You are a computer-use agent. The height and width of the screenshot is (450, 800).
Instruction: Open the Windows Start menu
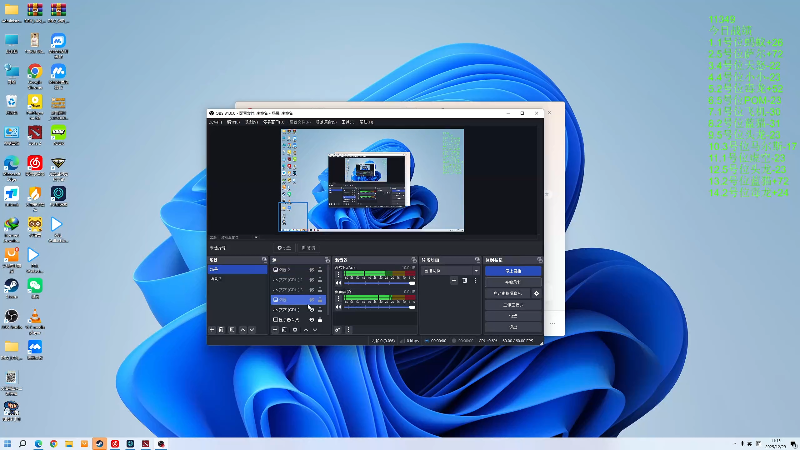coord(7,444)
